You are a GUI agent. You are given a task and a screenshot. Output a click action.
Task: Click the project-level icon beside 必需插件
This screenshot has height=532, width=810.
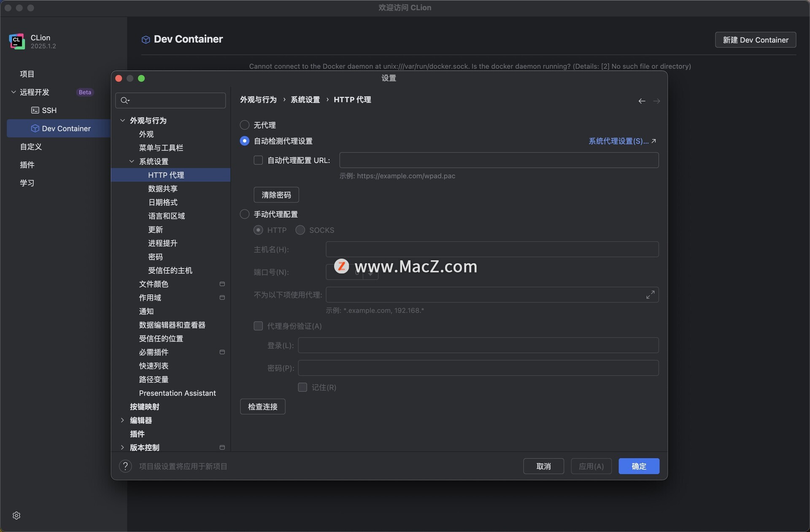click(x=222, y=352)
